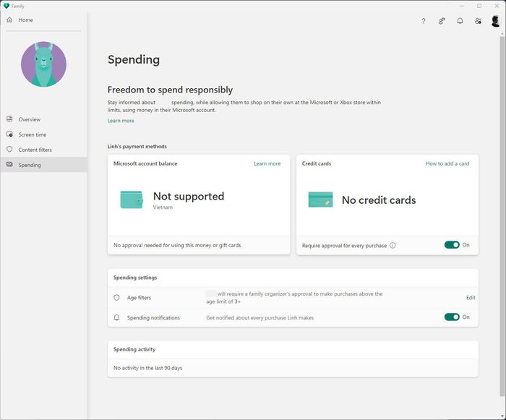Open the help question mark icon

[x=424, y=21]
